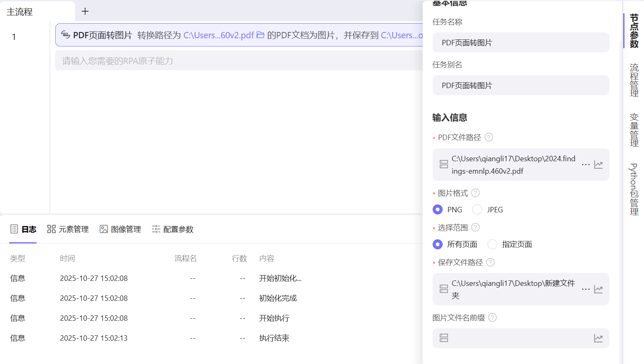The image size is (644, 364).
Task: Click the variable chart icon in 图片文件名前缀 field
Action: click(x=598, y=338)
